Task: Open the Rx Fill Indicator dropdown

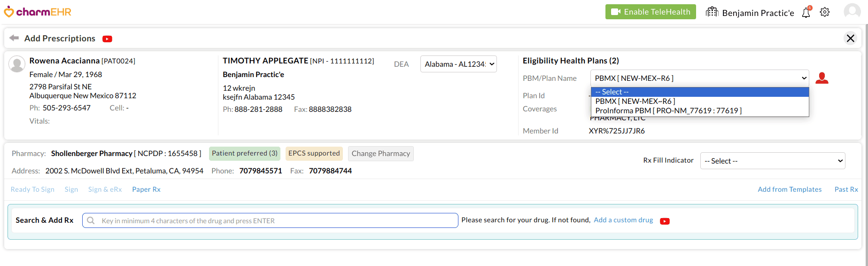Action: 772,161
